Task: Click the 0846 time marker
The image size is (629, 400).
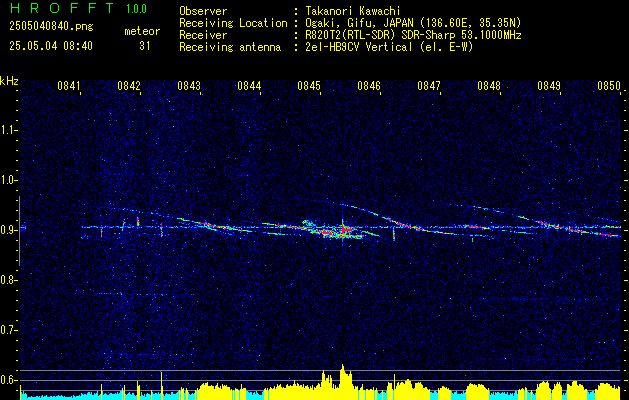Action: (369, 86)
